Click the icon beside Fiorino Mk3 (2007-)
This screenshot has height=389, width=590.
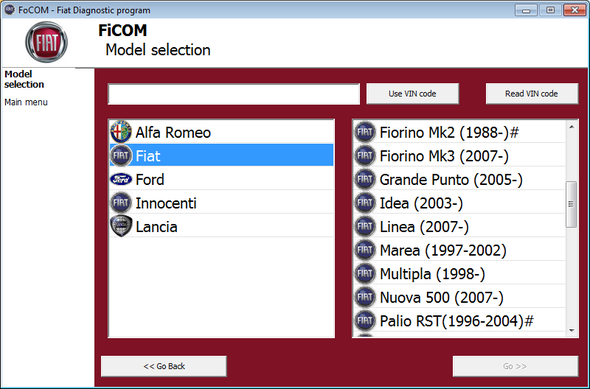365,155
